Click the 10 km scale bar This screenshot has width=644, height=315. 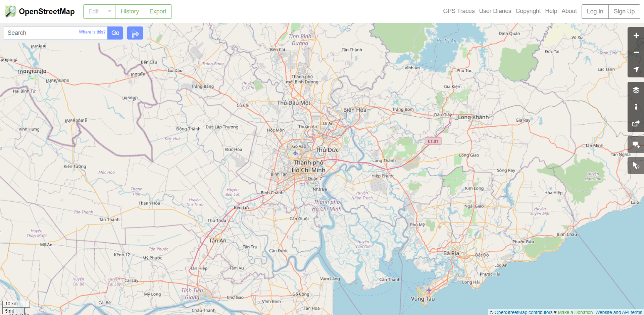[x=16, y=304]
